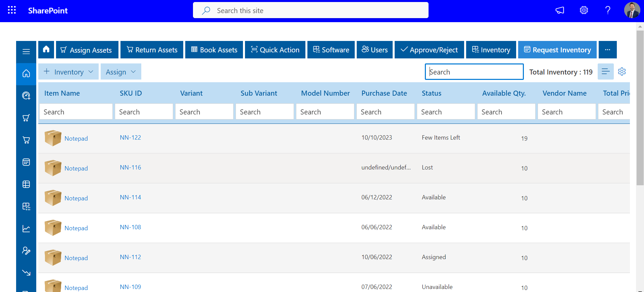644x292 pixels.
Task: Click the Status column search field
Action: tap(445, 112)
